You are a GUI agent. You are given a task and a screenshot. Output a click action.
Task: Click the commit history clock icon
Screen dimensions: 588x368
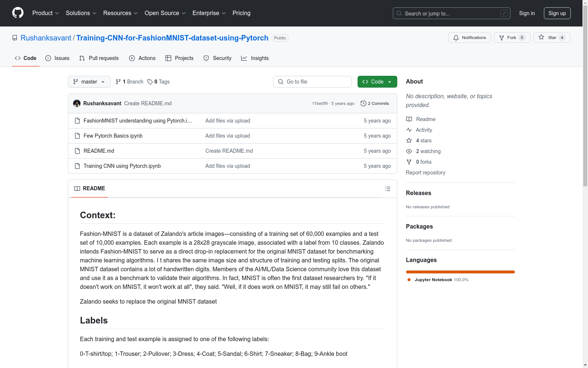(x=363, y=103)
